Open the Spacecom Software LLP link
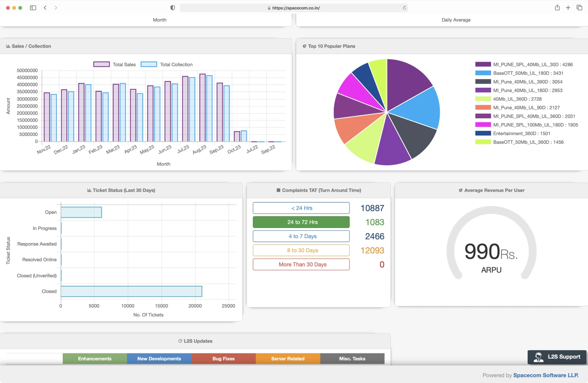This screenshot has height=383, width=588. pos(546,375)
